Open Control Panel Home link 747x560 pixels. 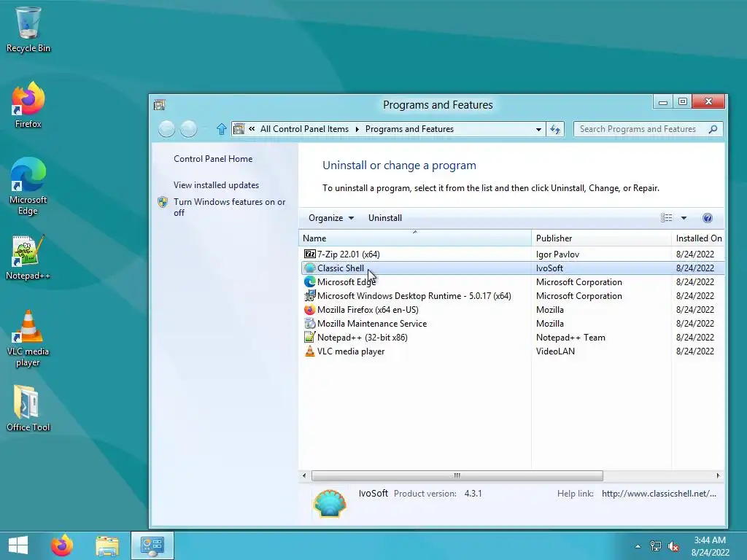point(213,158)
